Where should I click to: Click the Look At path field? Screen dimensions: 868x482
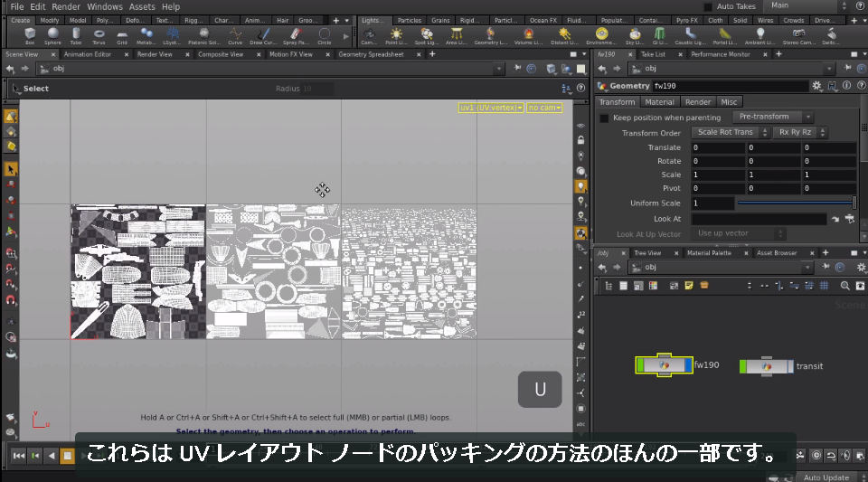point(759,219)
